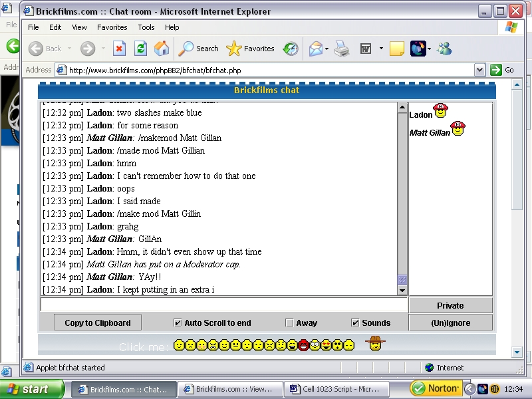The image size is (532, 399).
Task: Click chat log scroll up arrow
Action: (402, 108)
